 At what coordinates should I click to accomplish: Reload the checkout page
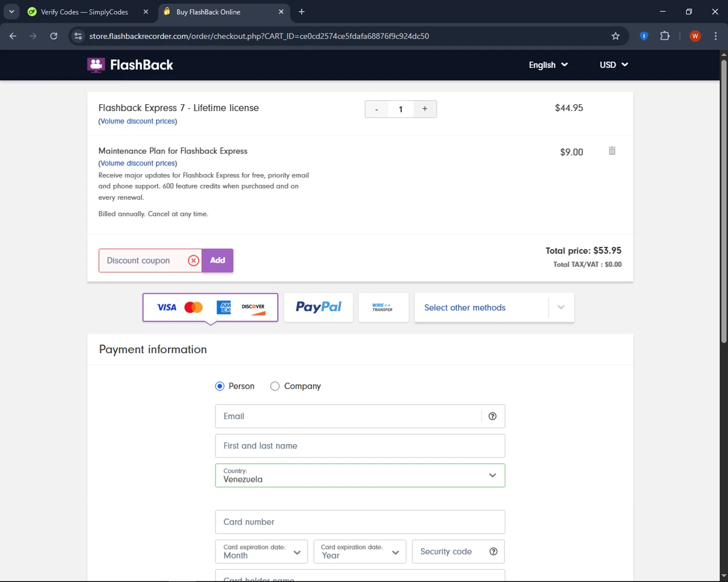pyautogui.click(x=54, y=36)
